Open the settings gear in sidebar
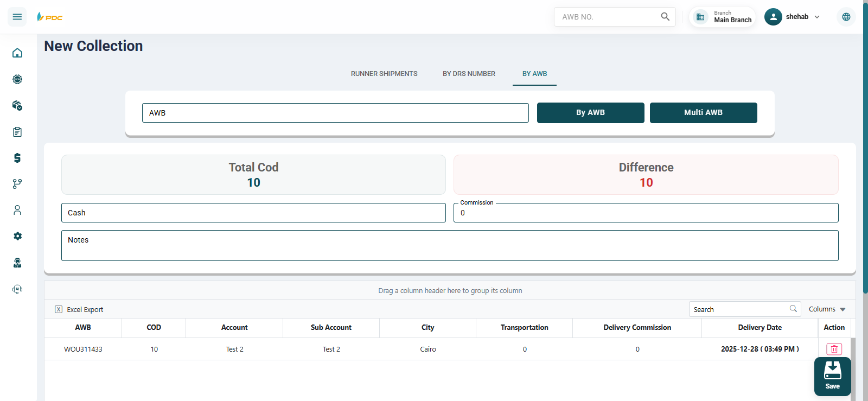The image size is (868, 401). click(x=17, y=236)
